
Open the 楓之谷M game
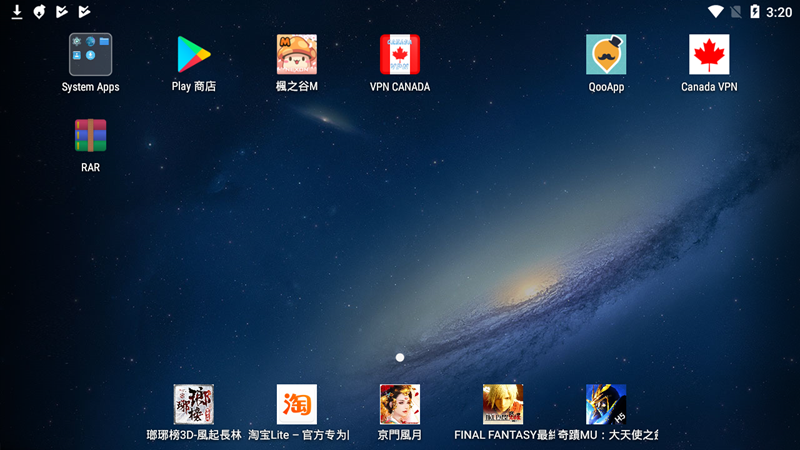[x=297, y=55]
